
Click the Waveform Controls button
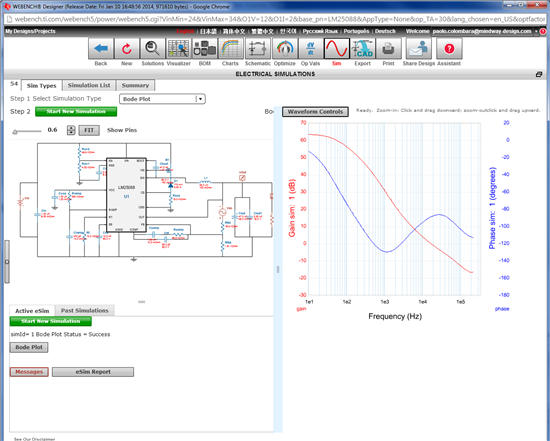(x=315, y=112)
